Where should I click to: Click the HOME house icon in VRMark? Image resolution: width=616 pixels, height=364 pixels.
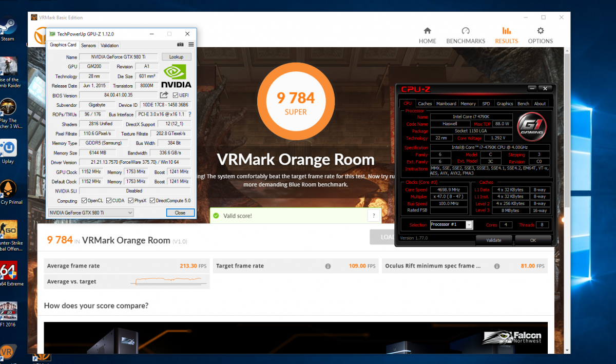pyautogui.click(x=427, y=31)
